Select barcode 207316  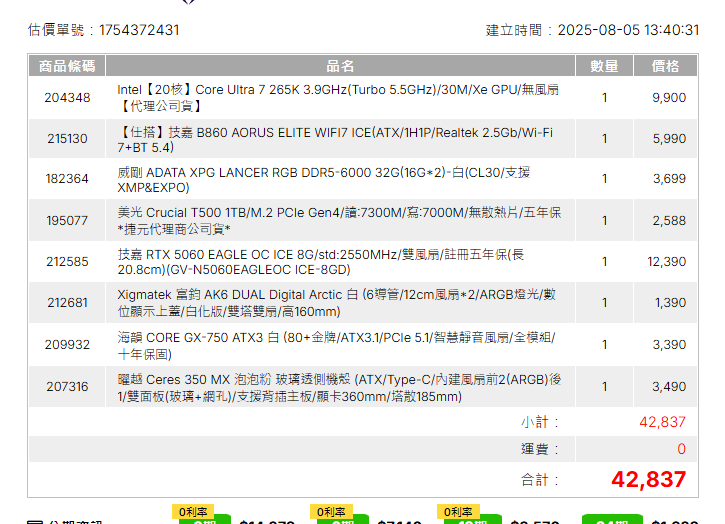68,387
